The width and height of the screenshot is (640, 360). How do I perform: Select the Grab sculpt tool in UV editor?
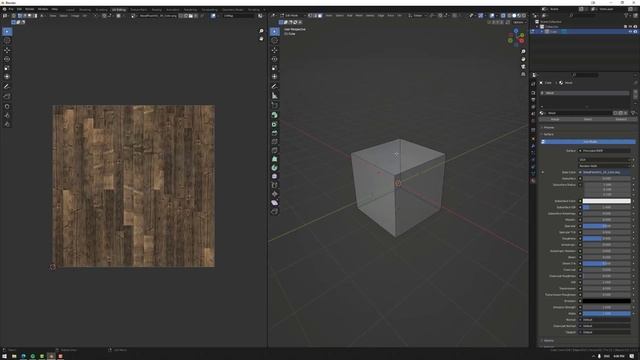pyautogui.click(x=7, y=106)
